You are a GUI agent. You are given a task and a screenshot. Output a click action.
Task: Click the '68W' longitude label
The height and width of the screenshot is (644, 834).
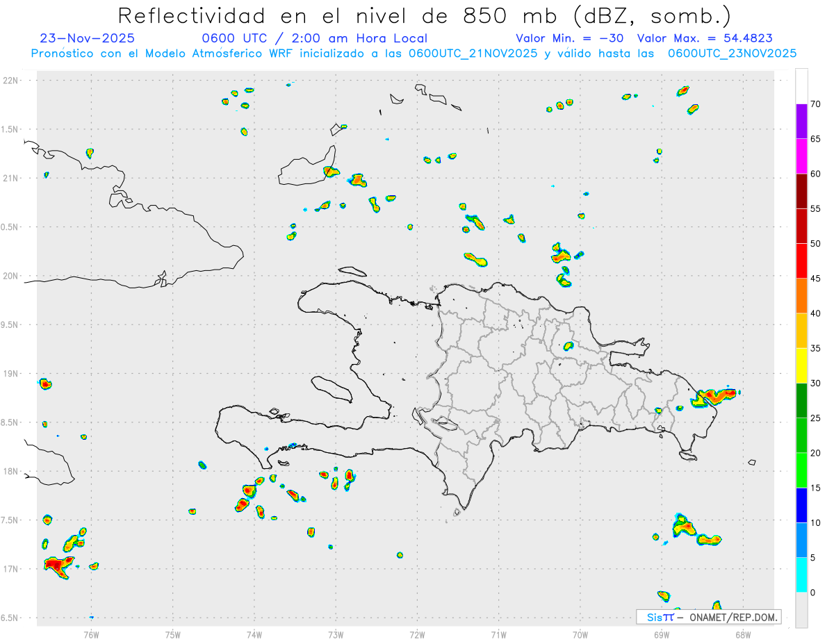click(743, 634)
